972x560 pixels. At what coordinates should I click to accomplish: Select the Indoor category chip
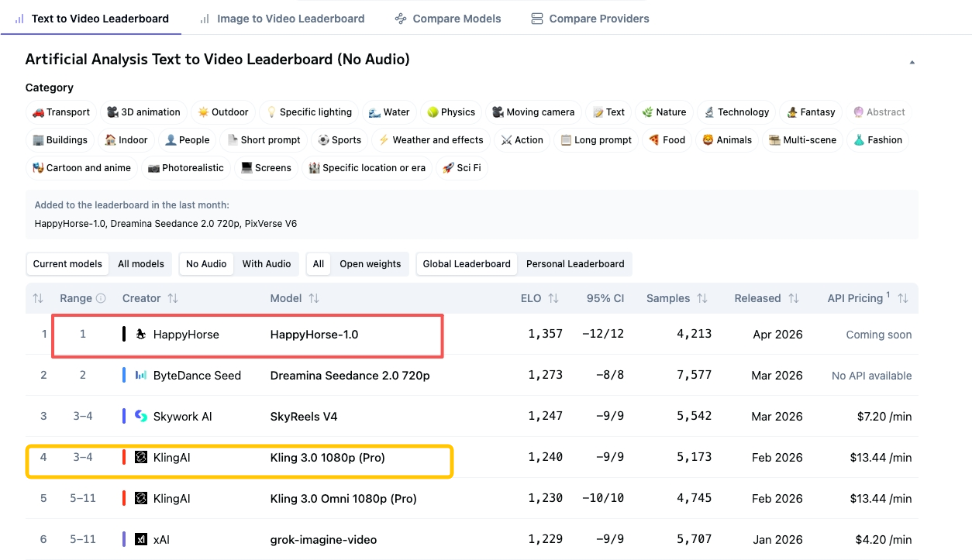click(126, 140)
